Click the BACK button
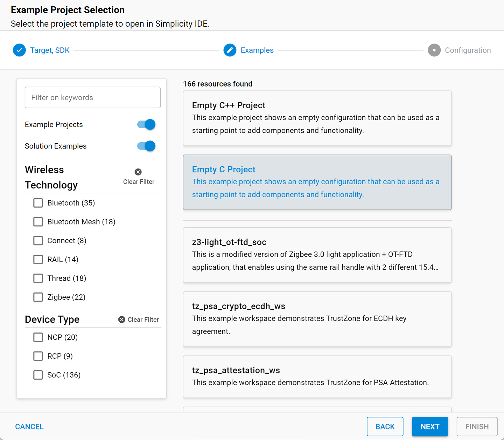The image size is (504, 440). (385, 427)
